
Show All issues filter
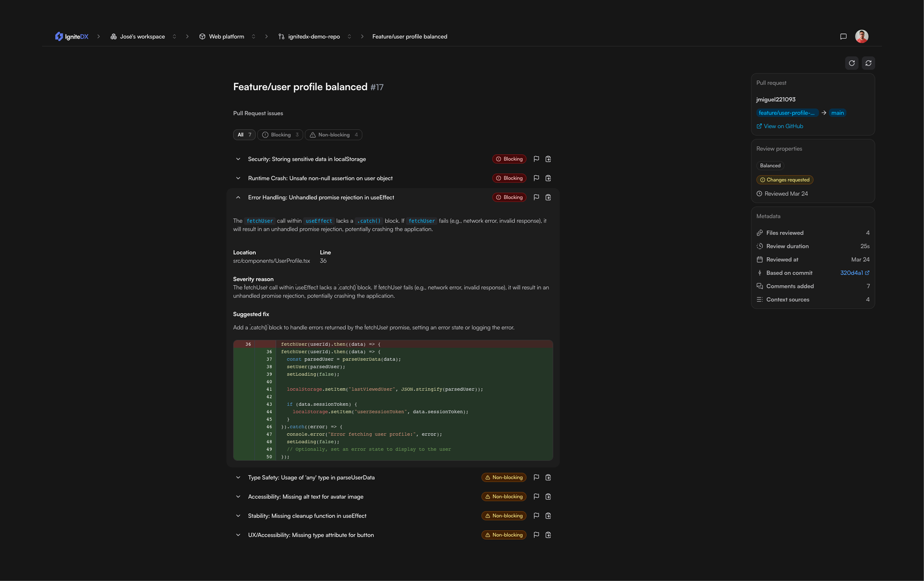244,135
